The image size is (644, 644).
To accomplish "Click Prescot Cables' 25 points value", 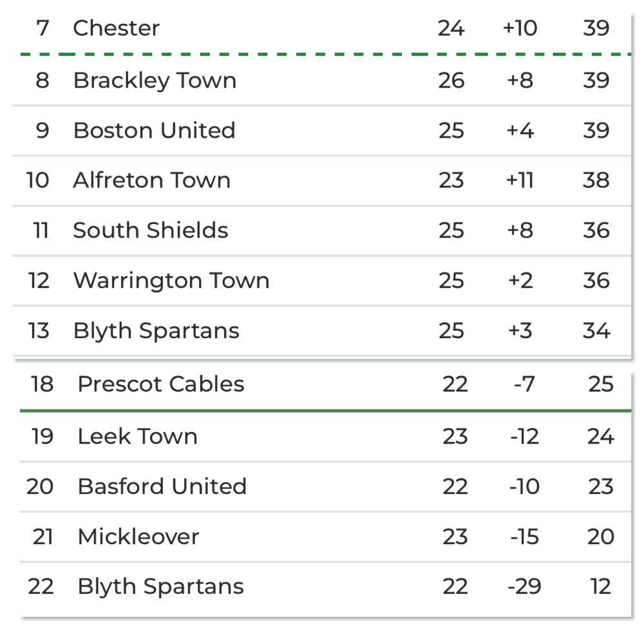I will (600, 384).
